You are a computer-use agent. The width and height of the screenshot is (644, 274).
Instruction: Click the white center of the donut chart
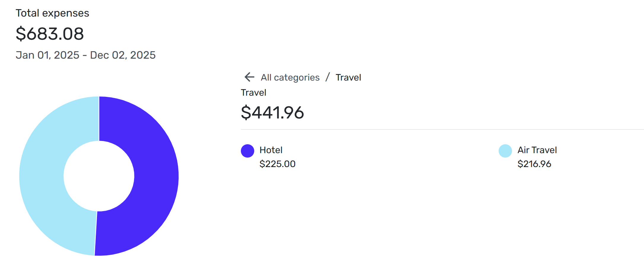(x=99, y=176)
